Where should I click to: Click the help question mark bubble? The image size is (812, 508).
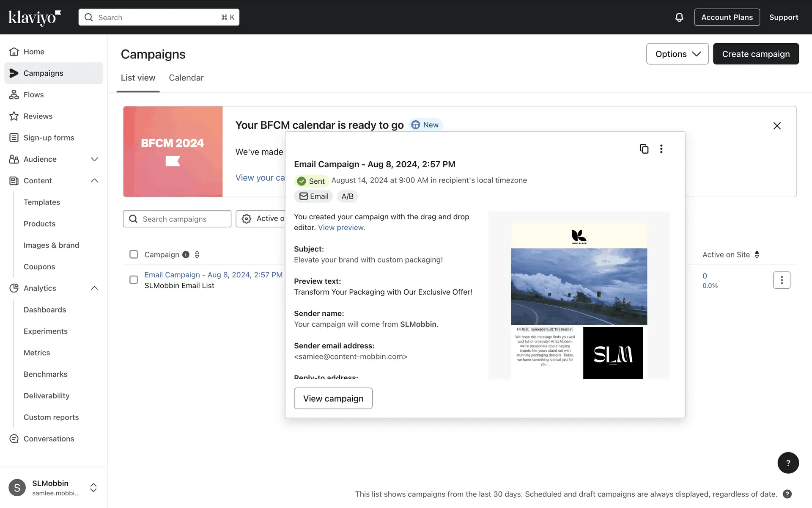click(x=787, y=463)
